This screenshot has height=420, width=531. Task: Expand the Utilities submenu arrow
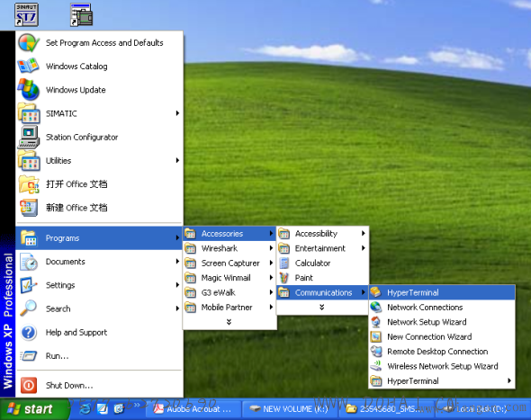[177, 160]
